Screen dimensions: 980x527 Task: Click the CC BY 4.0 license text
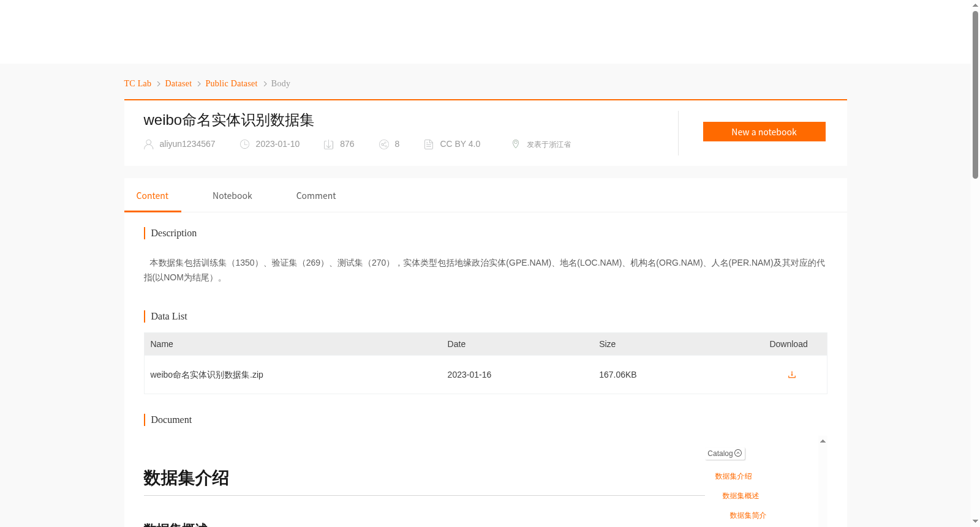460,144
